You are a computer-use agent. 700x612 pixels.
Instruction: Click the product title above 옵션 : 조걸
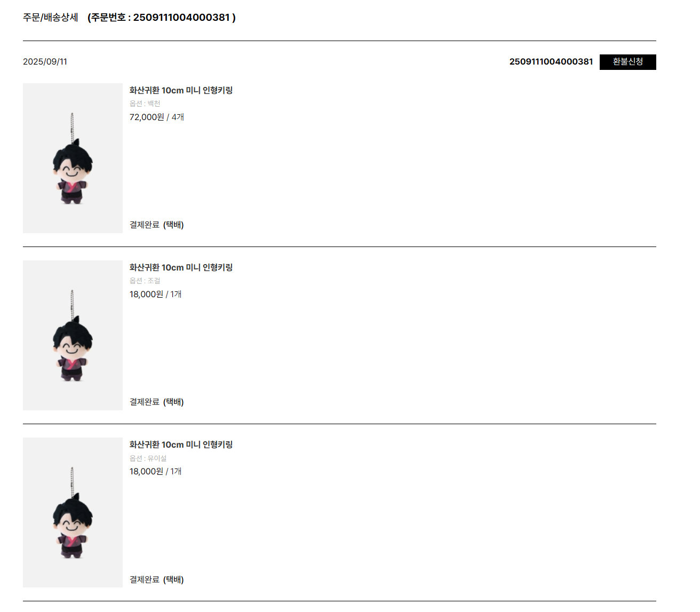click(x=181, y=267)
